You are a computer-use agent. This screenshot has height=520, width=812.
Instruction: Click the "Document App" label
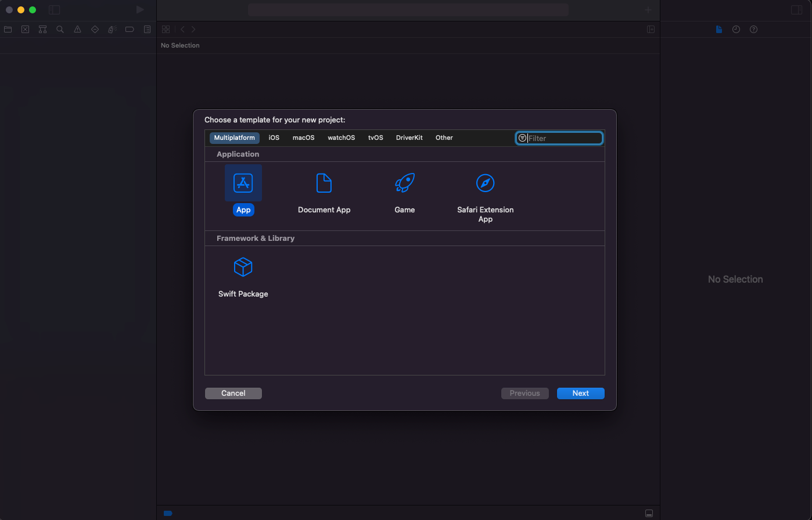click(x=324, y=210)
